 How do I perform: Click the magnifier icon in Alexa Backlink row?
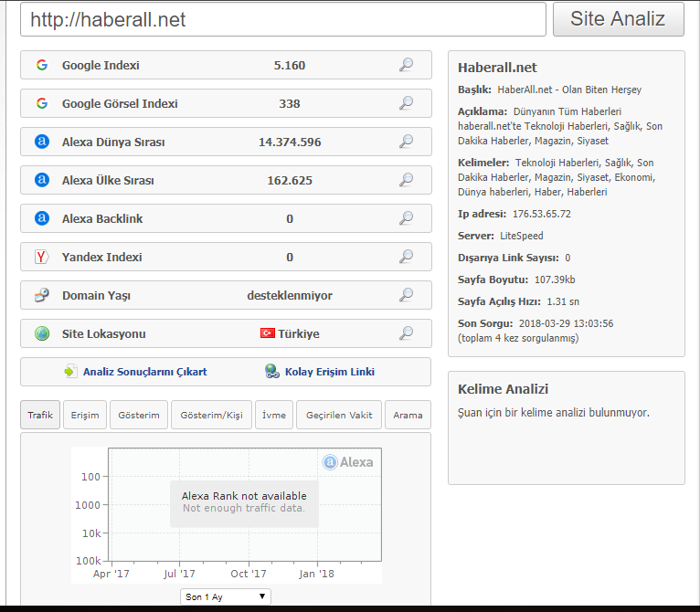click(406, 218)
